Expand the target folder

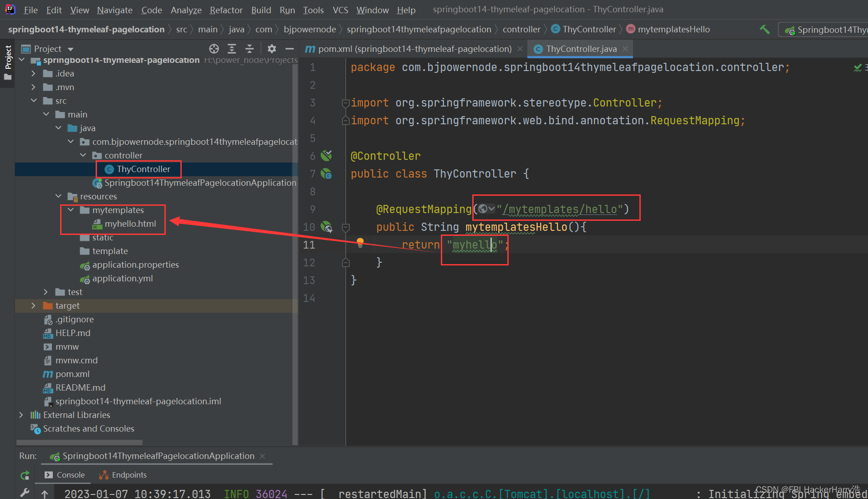33,306
